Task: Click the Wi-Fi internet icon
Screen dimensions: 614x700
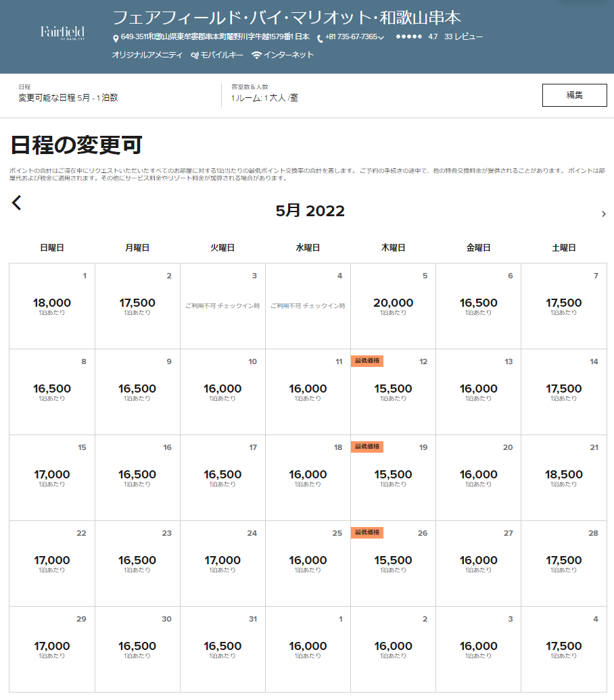Action: click(x=256, y=55)
